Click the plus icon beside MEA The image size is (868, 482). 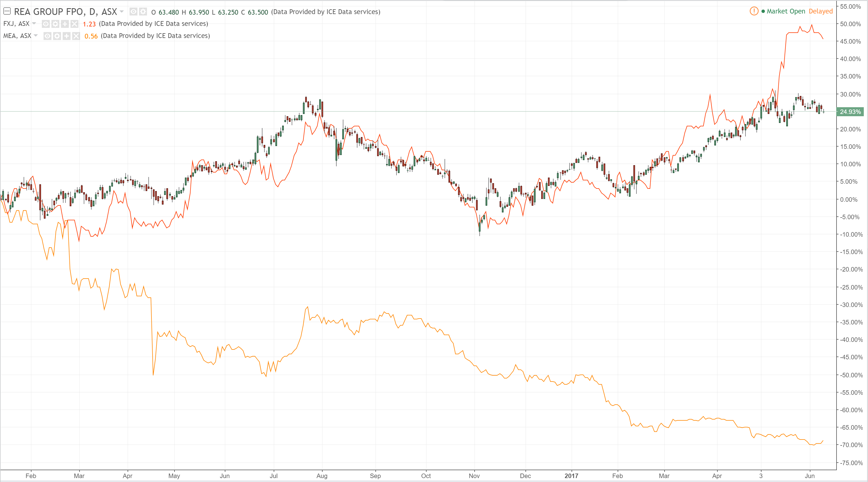(x=67, y=36)
